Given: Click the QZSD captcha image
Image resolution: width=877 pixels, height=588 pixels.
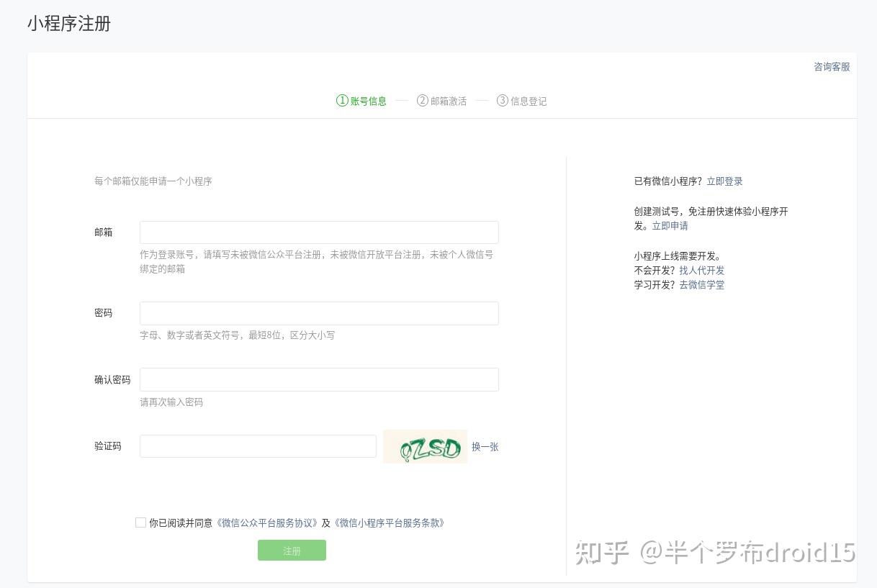Looking at the screenshot, I should pyautogui.click(x=425, y=446).
